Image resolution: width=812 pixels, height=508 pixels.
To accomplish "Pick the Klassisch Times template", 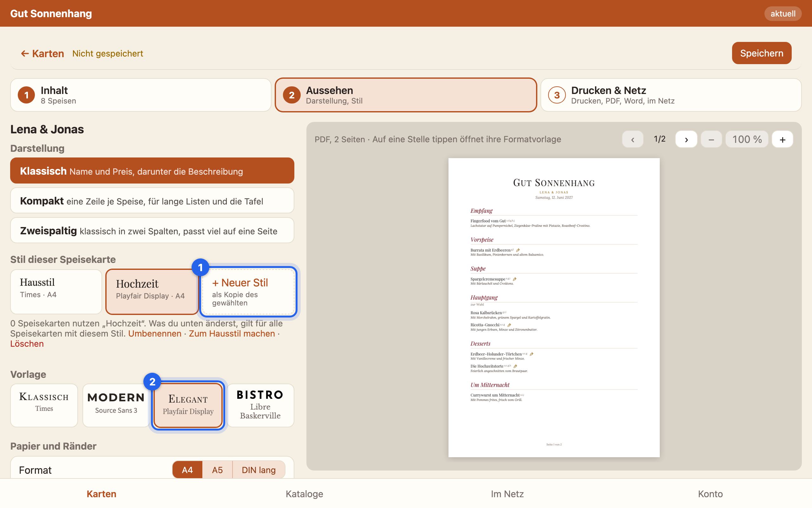I will click(44, 405).
